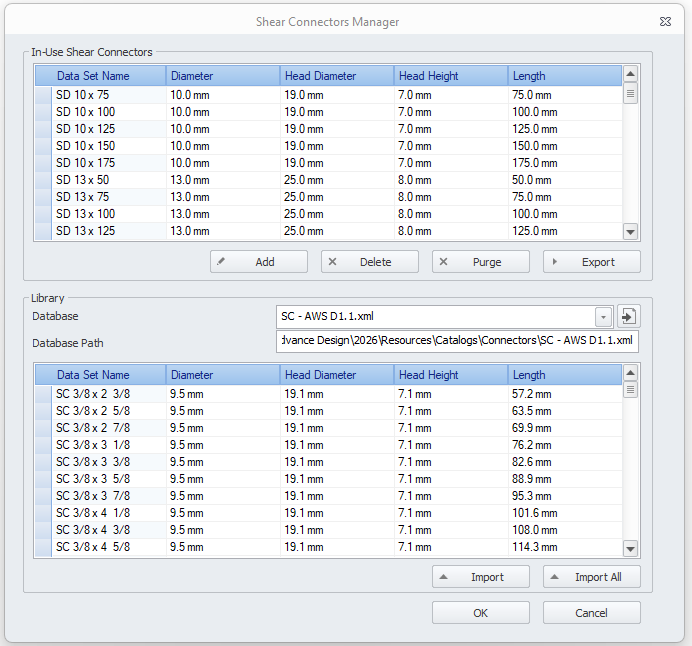Sort In-Use table by Diameter column
The image size is (692, 646).
(x=223, y=76)
